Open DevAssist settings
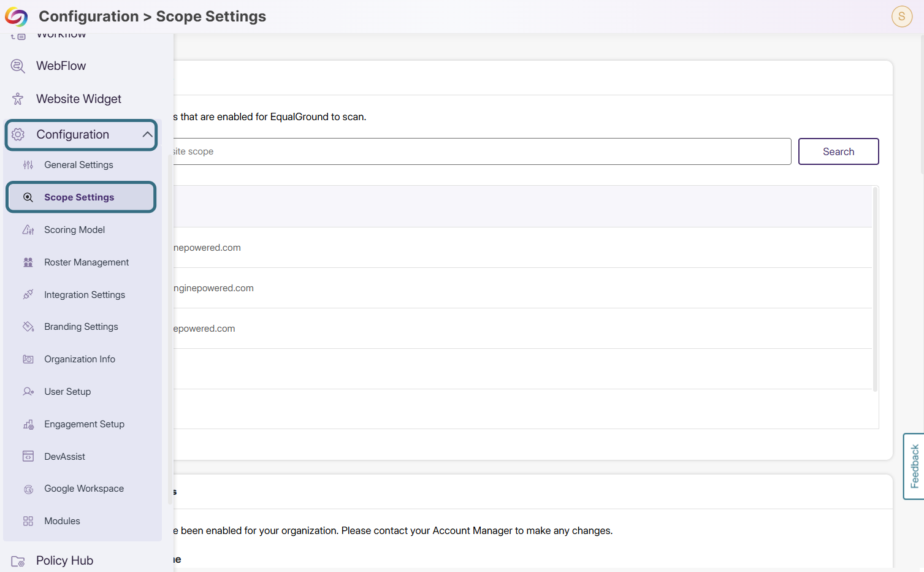924x572 pixels. 65,457
